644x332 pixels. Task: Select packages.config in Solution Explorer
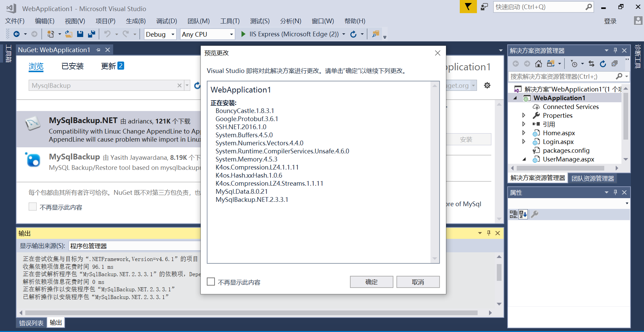pyautogui.click(x=566, y=150)
